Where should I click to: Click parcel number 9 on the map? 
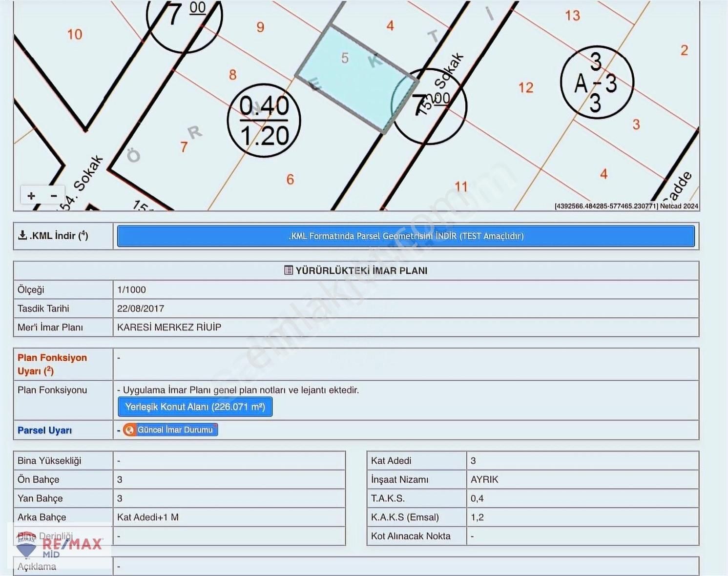pos(261,27)
